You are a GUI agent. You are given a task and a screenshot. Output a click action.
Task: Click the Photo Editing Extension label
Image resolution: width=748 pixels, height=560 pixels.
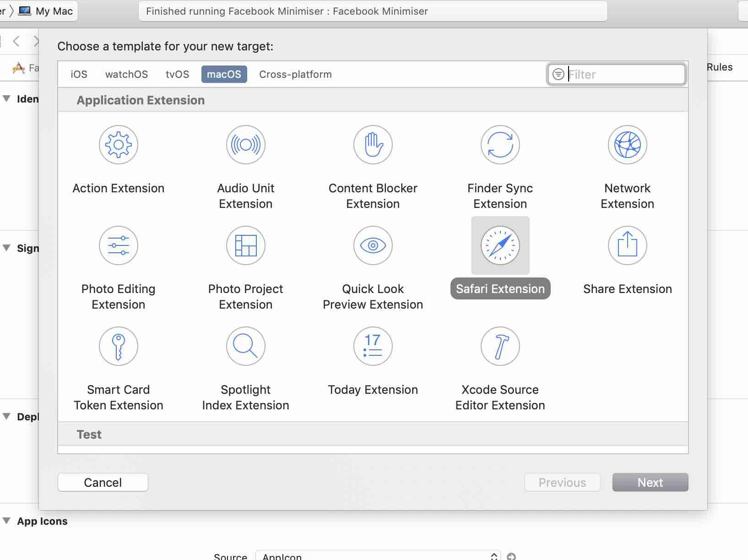[x=119, y=297]
